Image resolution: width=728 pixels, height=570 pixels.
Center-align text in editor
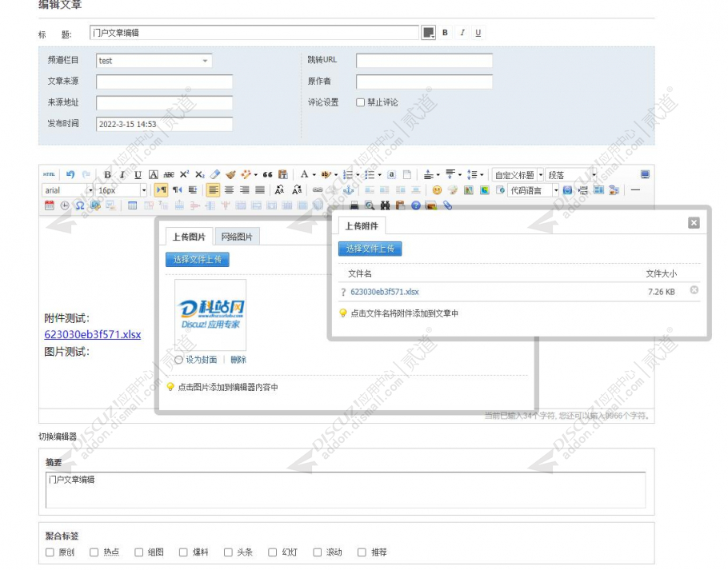[229, 190]
